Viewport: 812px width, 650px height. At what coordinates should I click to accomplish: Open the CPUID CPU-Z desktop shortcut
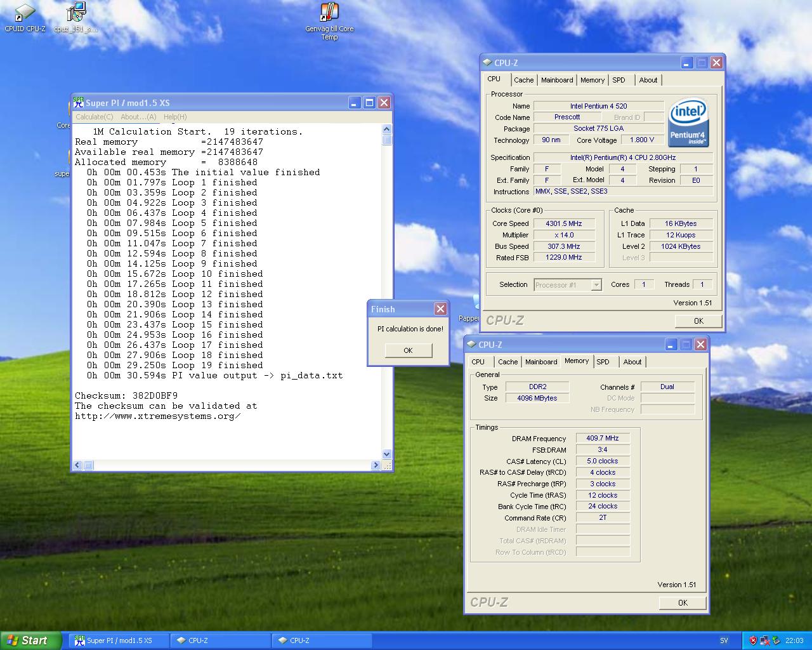(x=25, y=18)
